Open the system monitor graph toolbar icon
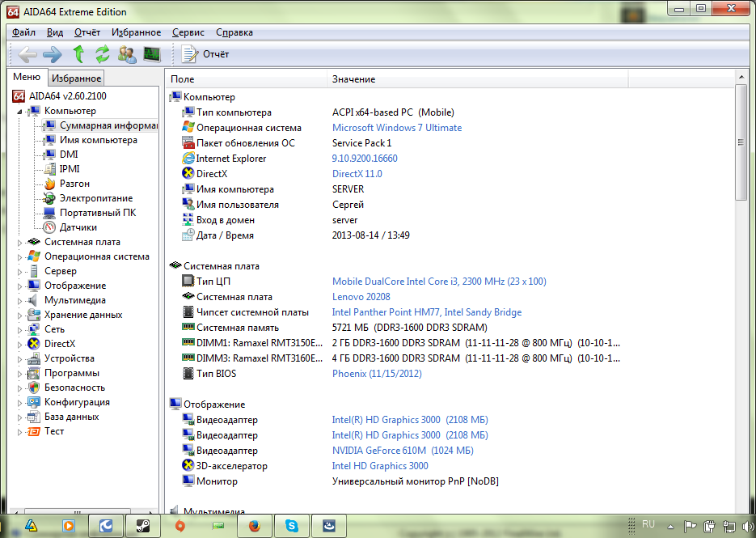Image resolution: width=756 pixels, height=538 pixels. (x=152, y=54)
